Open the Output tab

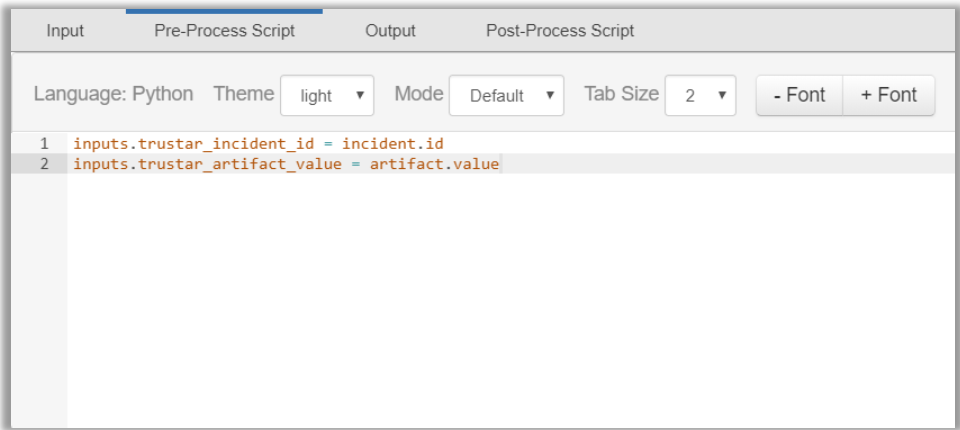pyautogui.click(x=390, y=31)
